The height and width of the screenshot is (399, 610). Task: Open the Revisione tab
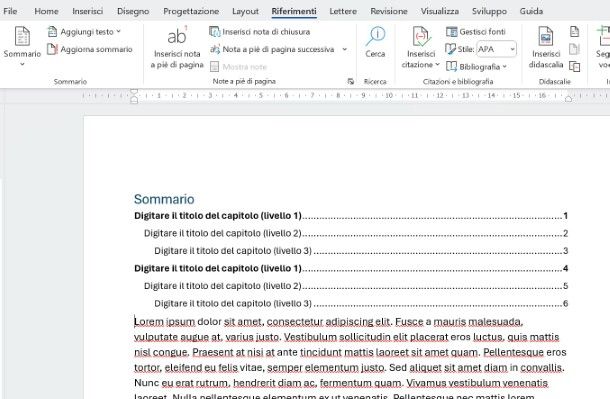[x=389, y=11]
